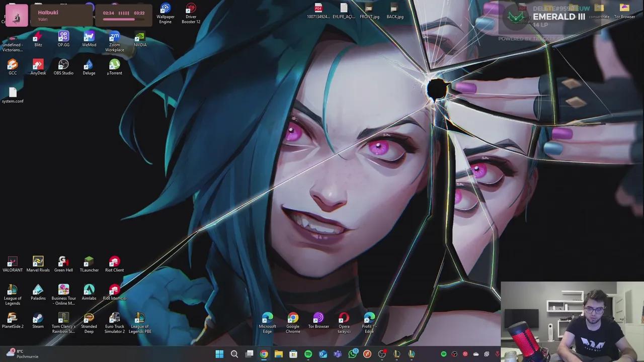
Task: Click the EMERALD III rank overlay
Action: [x=558, y=17]
